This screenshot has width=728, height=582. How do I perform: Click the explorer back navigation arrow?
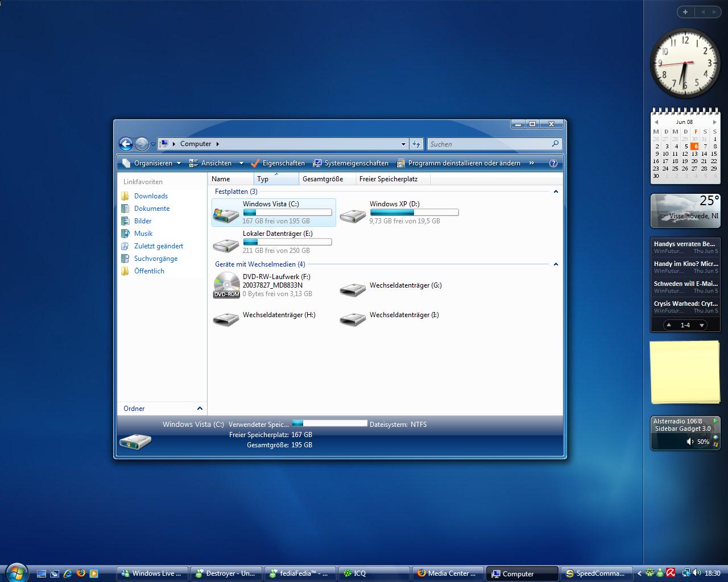126,144
